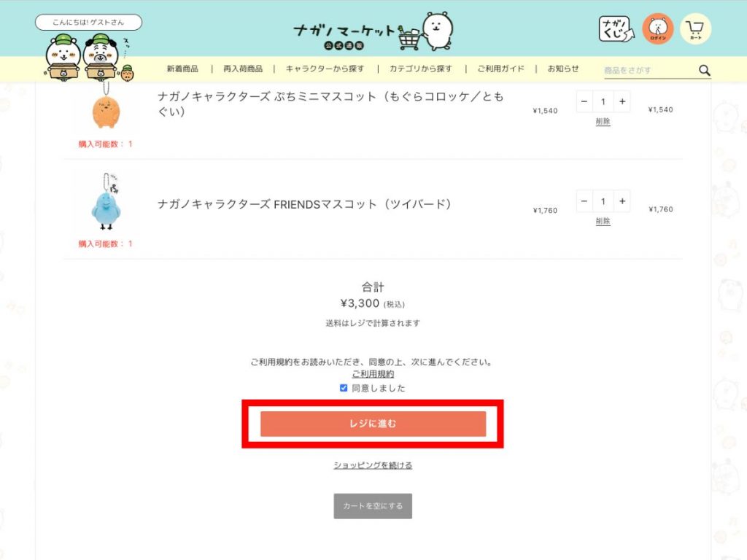The width and height of the screenshot is (747, 560).
Task: Increase quantity of Twibird mascot
Action: [x=622, y=201]
